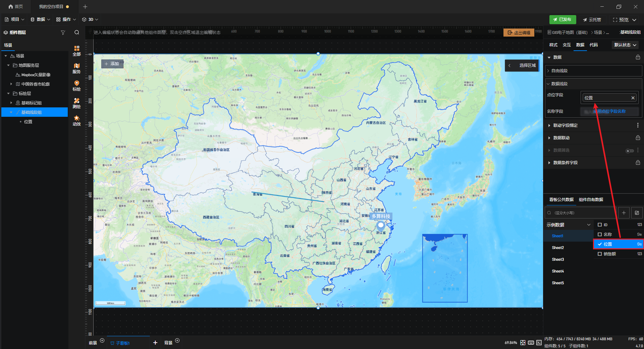Check the ID field checkbox
The image size is (644, 349).
pyautogui.click(x=600, y=225)
